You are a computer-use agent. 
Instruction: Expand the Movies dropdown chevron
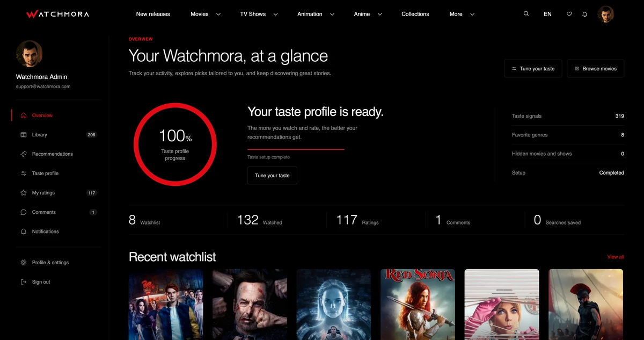[x=218, y=15]
